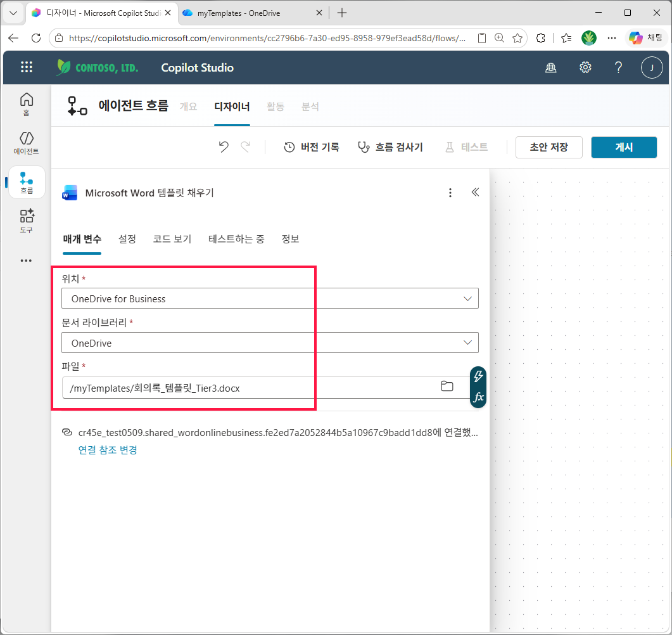This screenshot has width=672, height=635.
Task: Open browser extensions puzzle icon
Action: point(540,38)
